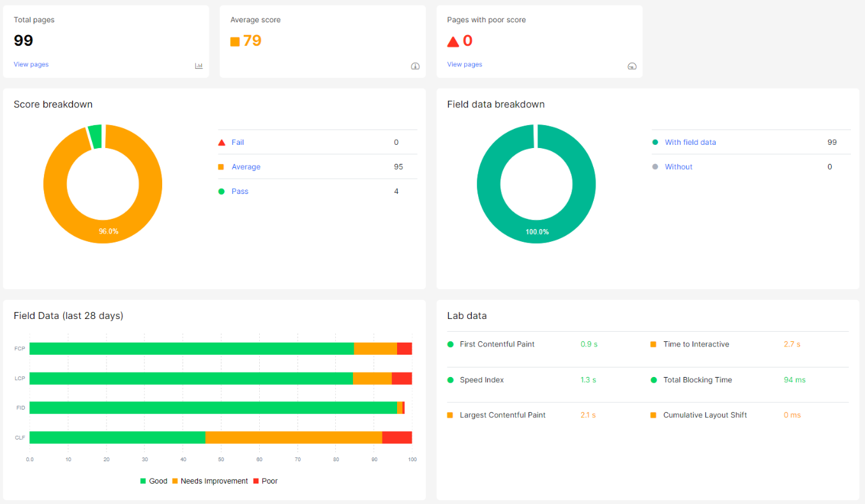The image size is (865, 504).
Task: Click green dot icon next to Pass
Action: 221,191
